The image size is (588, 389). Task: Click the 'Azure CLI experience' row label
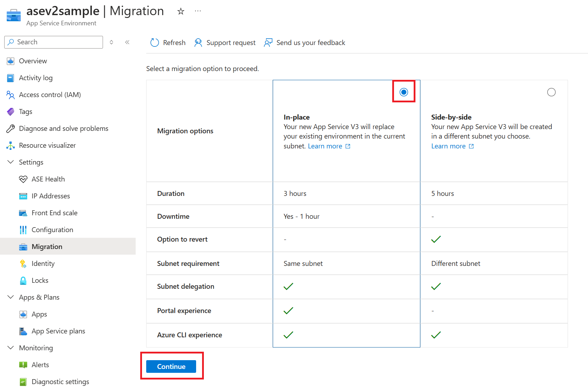(189, 335)
